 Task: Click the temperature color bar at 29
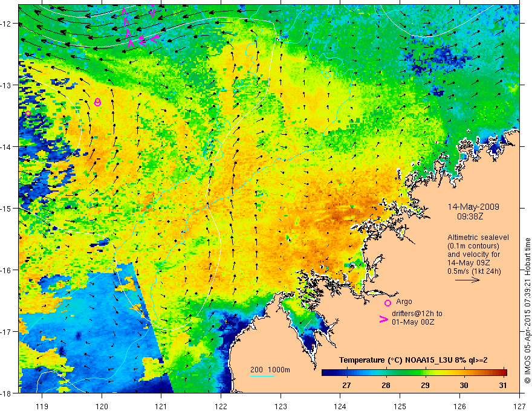425,373
